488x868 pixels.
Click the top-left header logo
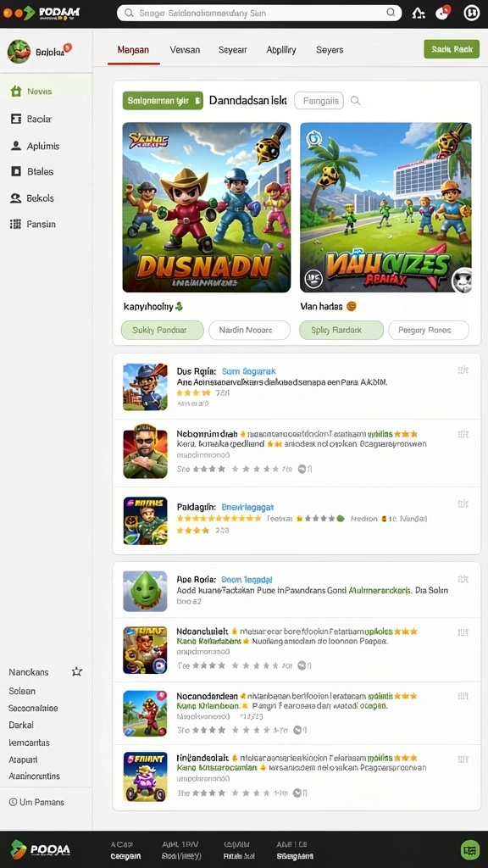[41, 13]
